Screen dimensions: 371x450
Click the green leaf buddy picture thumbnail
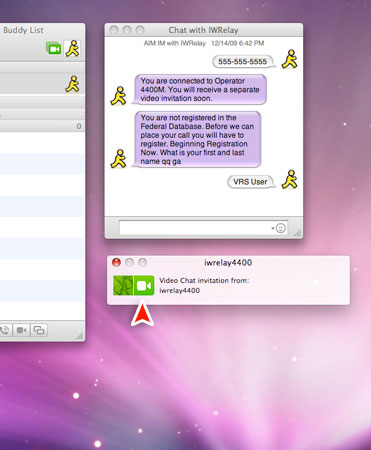(x=123, y=285)
